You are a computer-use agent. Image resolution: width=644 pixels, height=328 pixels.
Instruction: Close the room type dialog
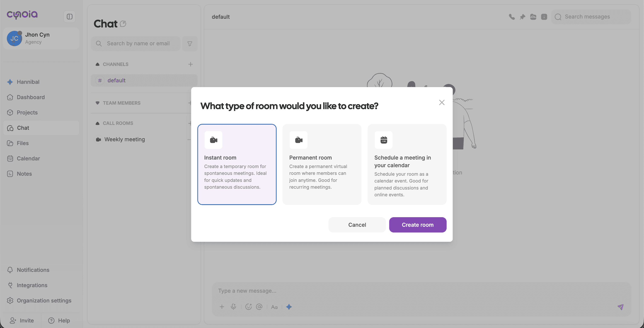[441, 103]
